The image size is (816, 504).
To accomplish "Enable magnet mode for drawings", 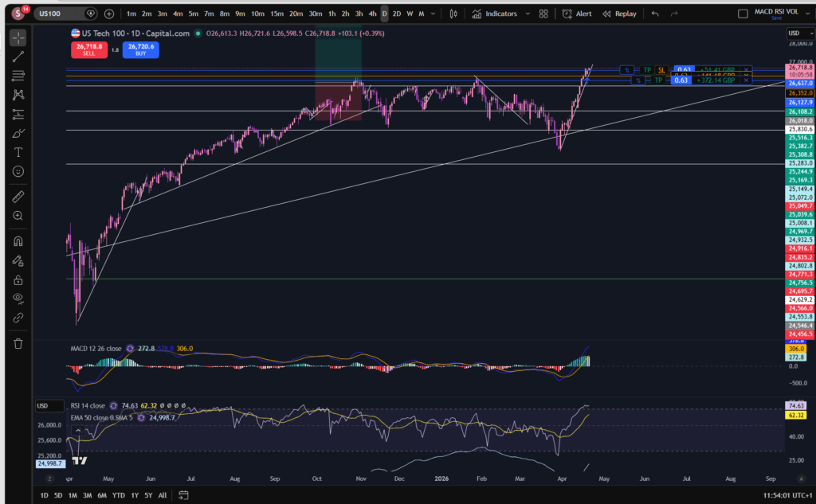I will (x=18, y=241).
